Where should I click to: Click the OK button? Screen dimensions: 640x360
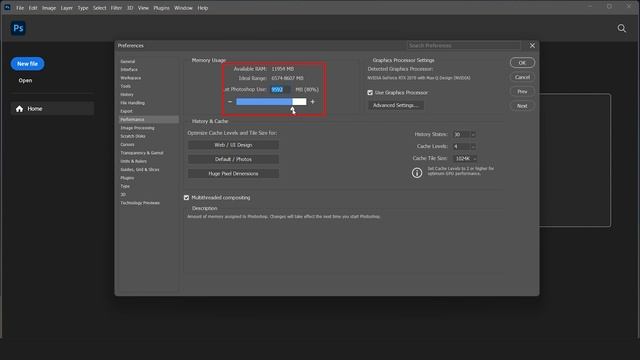pos(522,63)
